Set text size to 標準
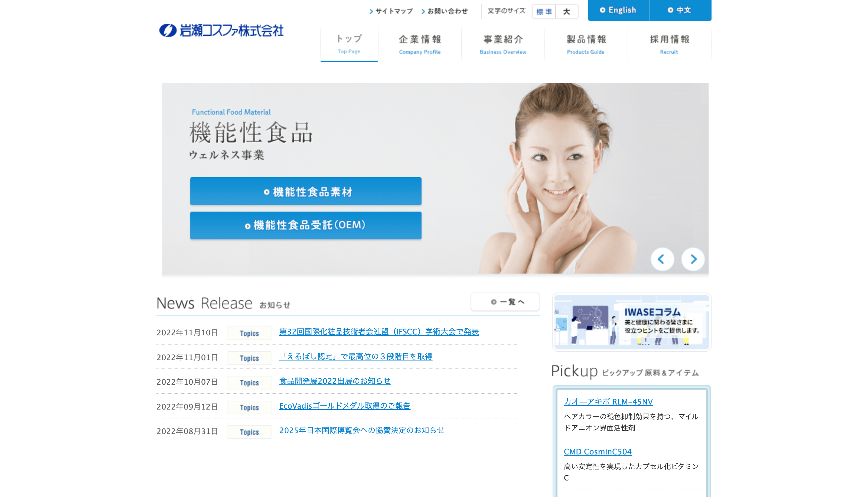Viewport: 868px width, 497px height. pyautogui.click(x=544, y=12)
